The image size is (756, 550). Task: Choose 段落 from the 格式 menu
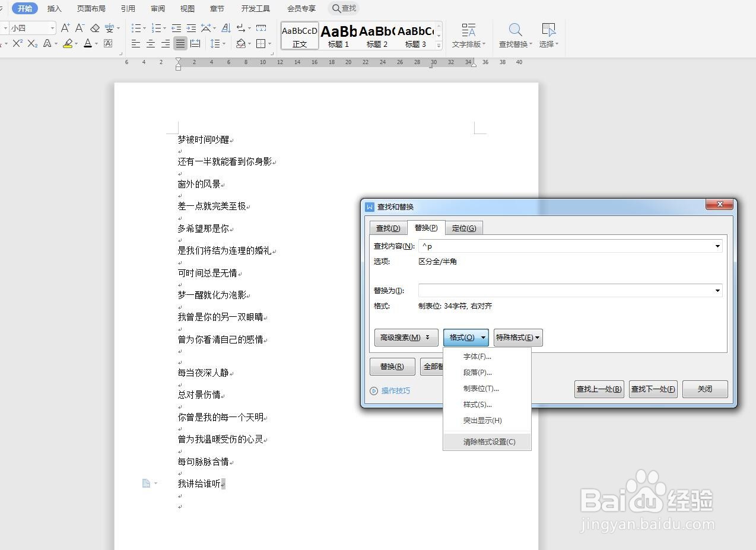(x=477, y=372)
